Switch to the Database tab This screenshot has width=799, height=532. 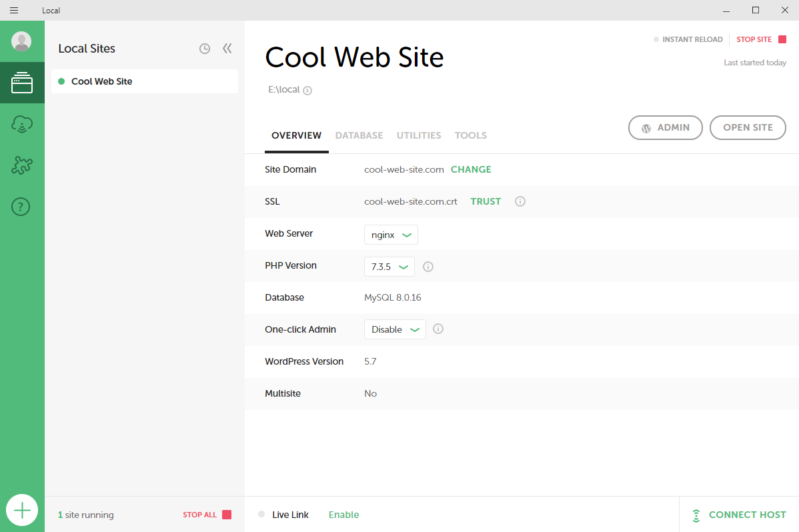tap(359, 135)
